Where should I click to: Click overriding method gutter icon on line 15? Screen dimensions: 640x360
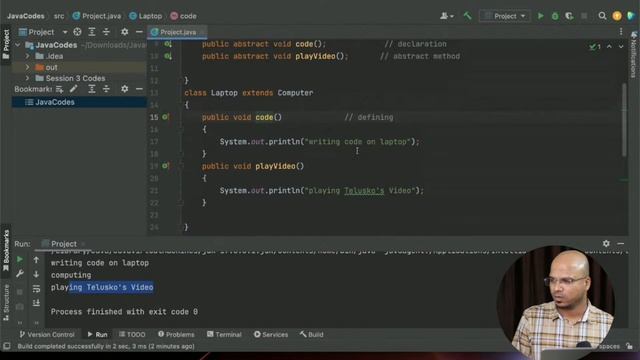[x=166, y=117]
